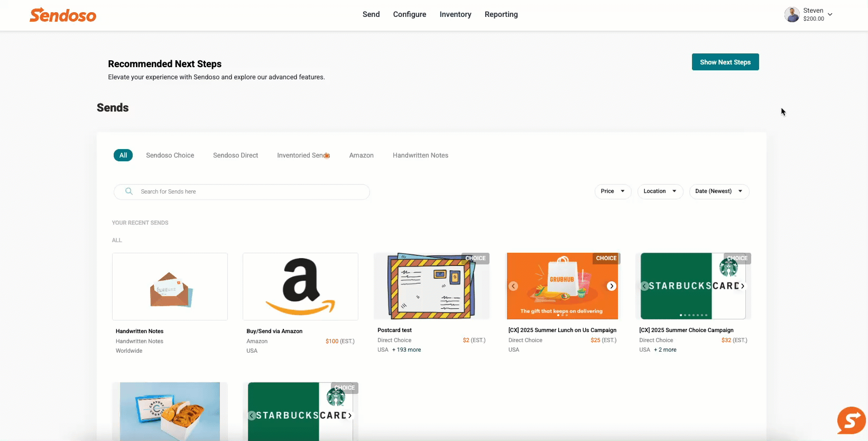Switch to the Inventoried Sends tab
The height and width of the screenshot is (441, 868).
tap(303, 155)
